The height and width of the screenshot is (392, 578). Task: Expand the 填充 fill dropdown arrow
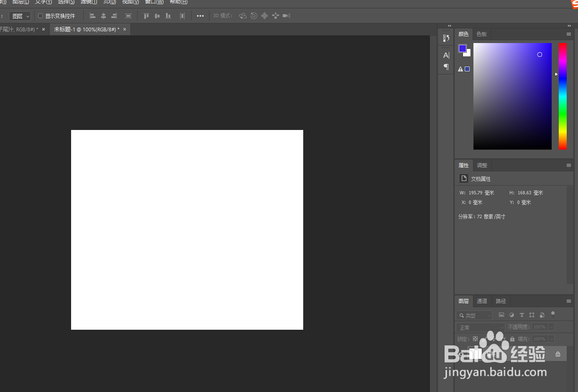[x=551, y=339]
